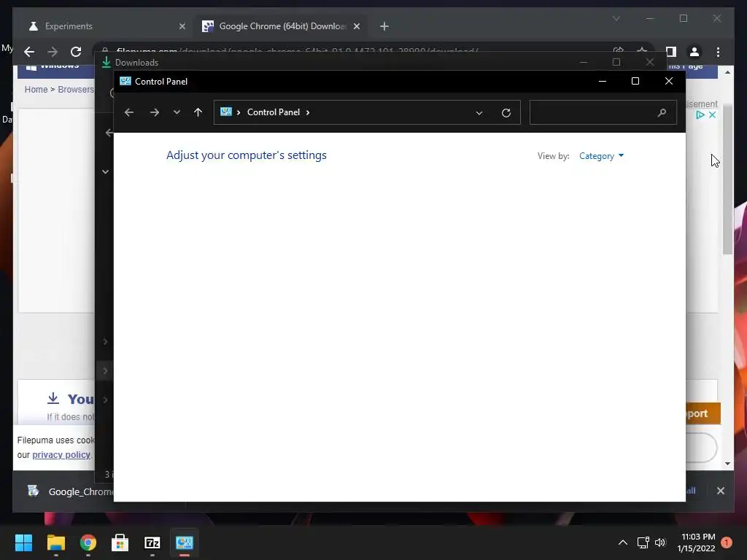This screenshot has height=560, width=747.
Task: Show hidden system tray icons
Action: tap(623, 542)
